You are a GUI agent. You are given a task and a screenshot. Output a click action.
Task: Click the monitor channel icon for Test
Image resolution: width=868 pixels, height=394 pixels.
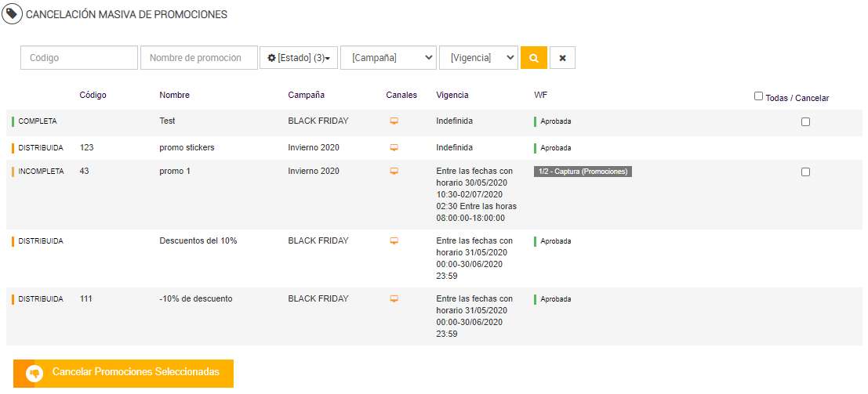pyautogui.click(x=394, y=121)
